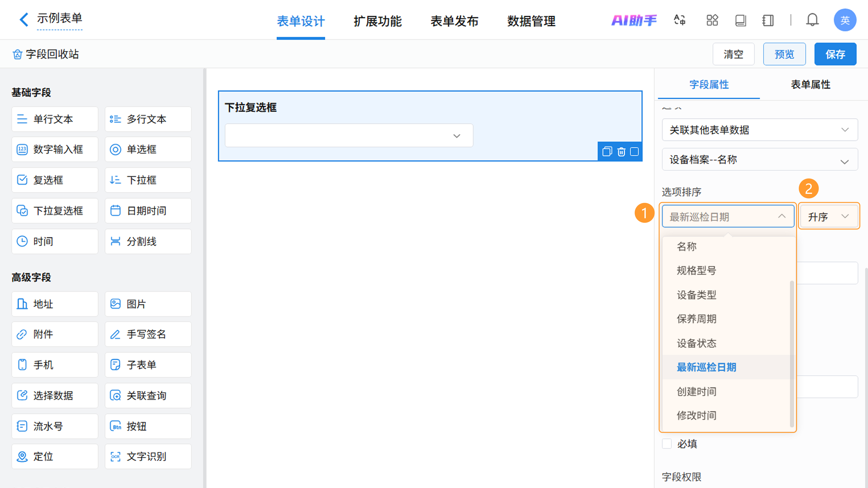
Task: Click the delete trash icon on the field
Action: pyautogui.click(x=621, y=152)
